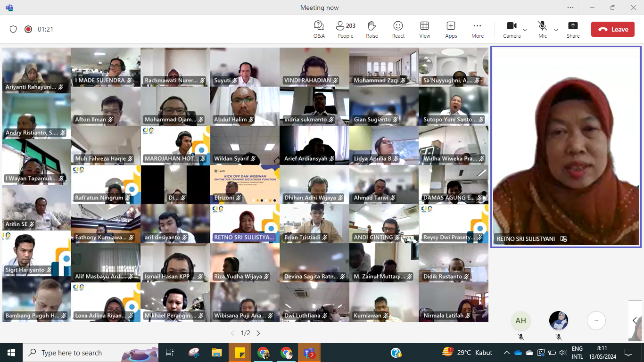Toggle the Mic mute state
Screen dimensions: 644x362
[x=542, y=29]
